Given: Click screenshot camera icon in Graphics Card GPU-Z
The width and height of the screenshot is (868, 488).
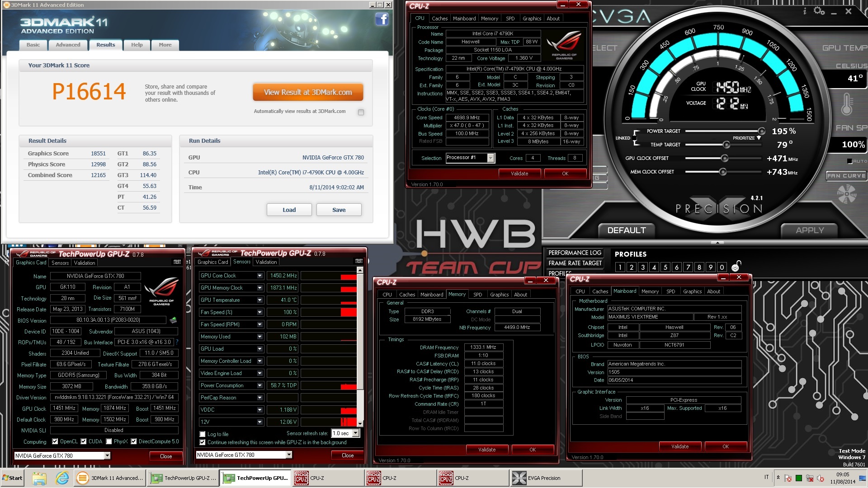Looking at the screenshot, I should (177, 262).
